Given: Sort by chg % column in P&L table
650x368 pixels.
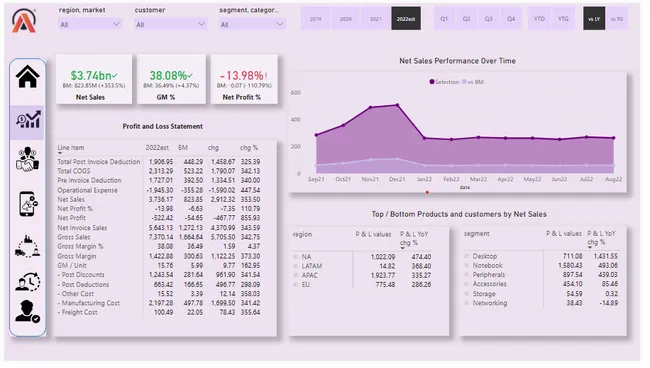Looking at the screenshot, I should click(x=249, y=148).
